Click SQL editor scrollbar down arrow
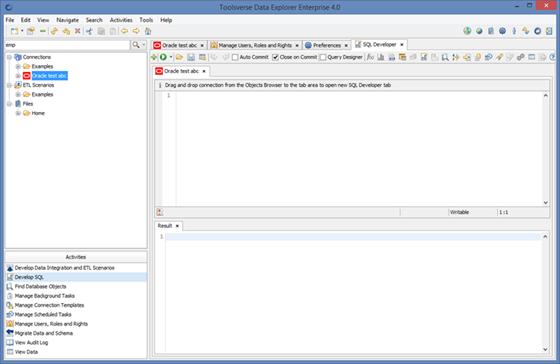Viewport: 560px width, 364px height. click(545, 203)
